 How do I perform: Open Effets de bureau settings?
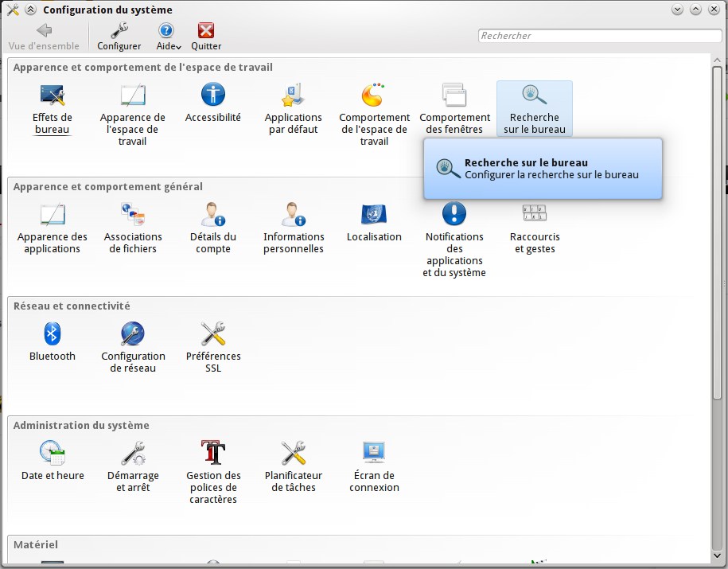[x=52, y=109]
